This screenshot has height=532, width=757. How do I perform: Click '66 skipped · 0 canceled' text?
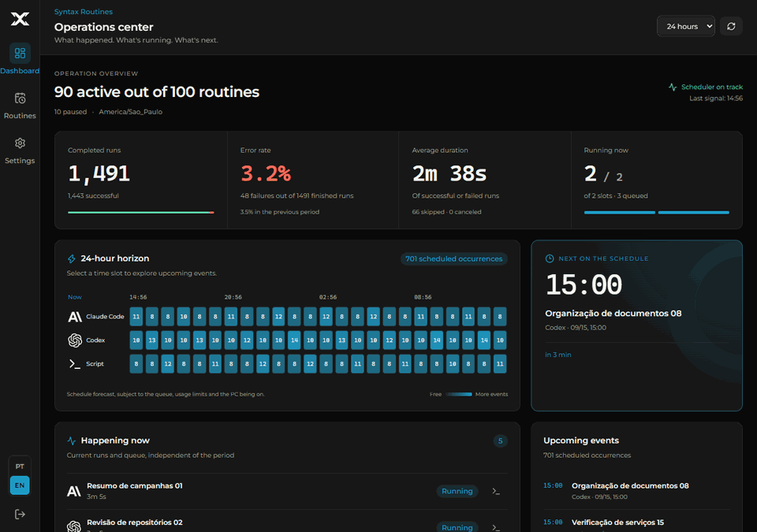point(446,212)
